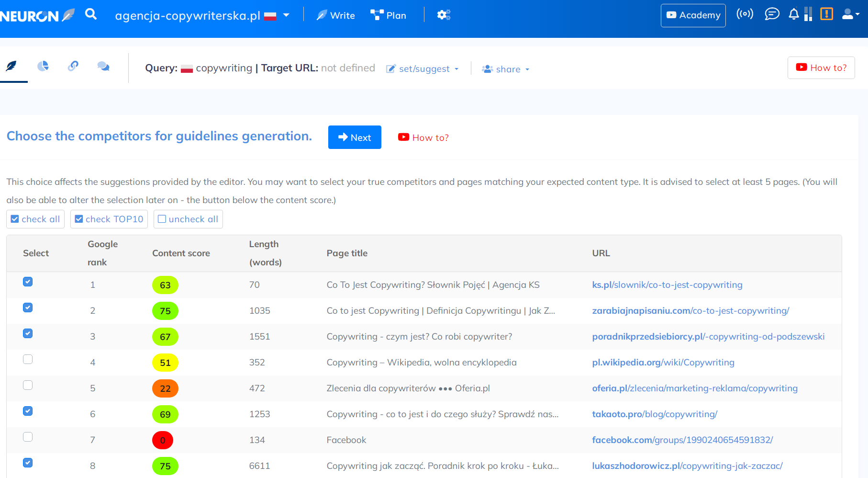868x478 pixels.
Task: Uncheck the rank 2 zarabiajnapisaniu competitor
Action: [28, 307]
